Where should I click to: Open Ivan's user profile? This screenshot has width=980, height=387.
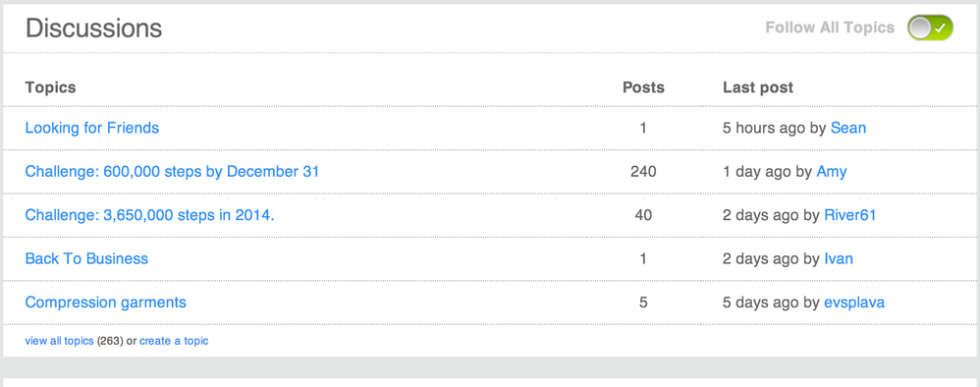839,259
